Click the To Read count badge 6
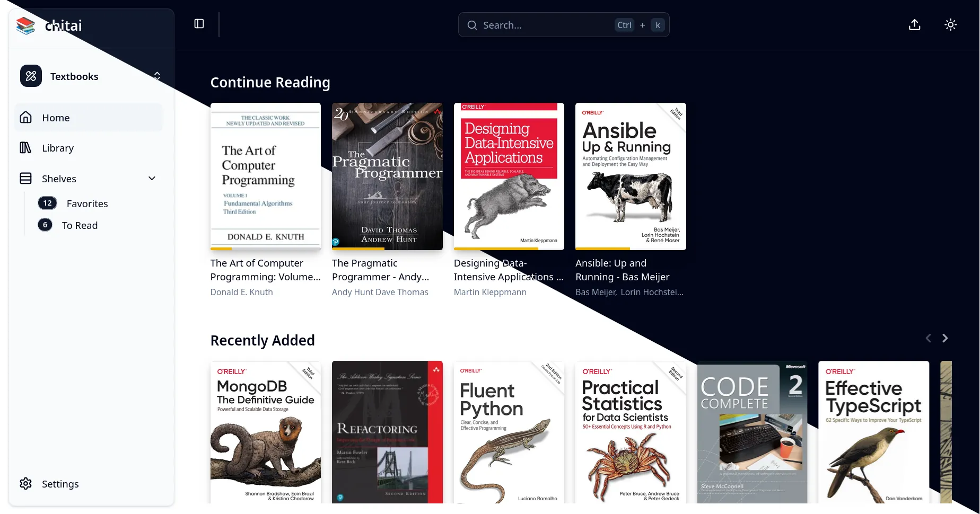The width and height of the screenshot is (980, 514). click(x=45, y=225)
